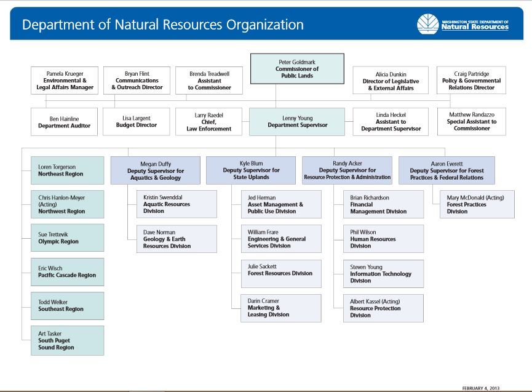532x392 pixels.
Task: Click Craig Partridge Policy Director box
Action: 471,81
